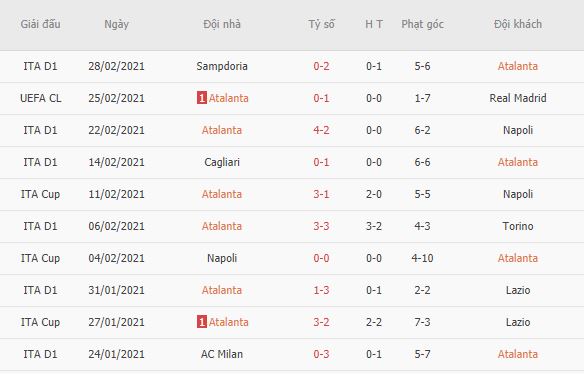Click the 4-2 score against Napoli
This screenshot has width=584, height=374.
pyautogui.click(x=321, y=130)
